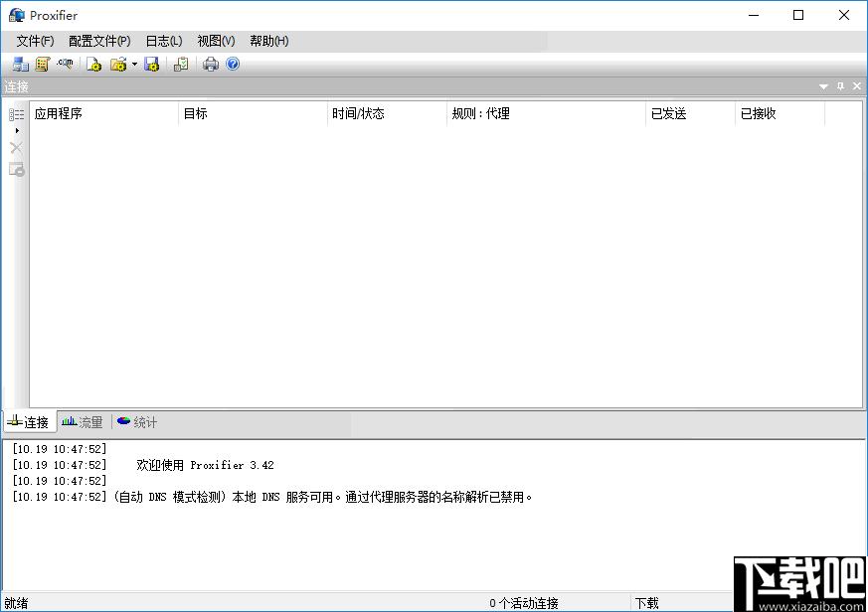
Task: Sort by the 时间/状态 column header
Action: coord(387,113)
